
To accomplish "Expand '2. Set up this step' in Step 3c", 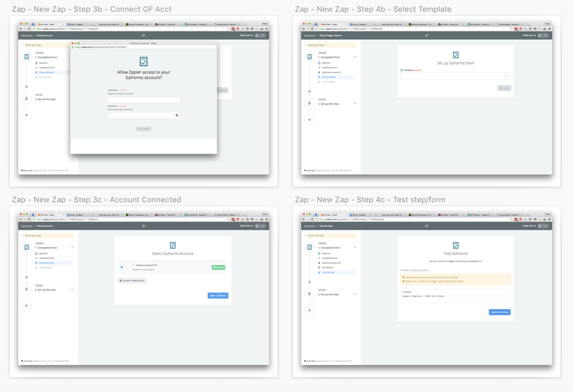I will 72,290.
